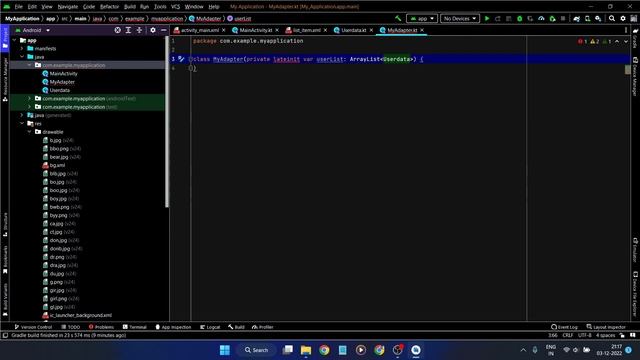Toggle Device File Explorer side tab
Viewport: 640px width, 360px height.
coord(635,294)
